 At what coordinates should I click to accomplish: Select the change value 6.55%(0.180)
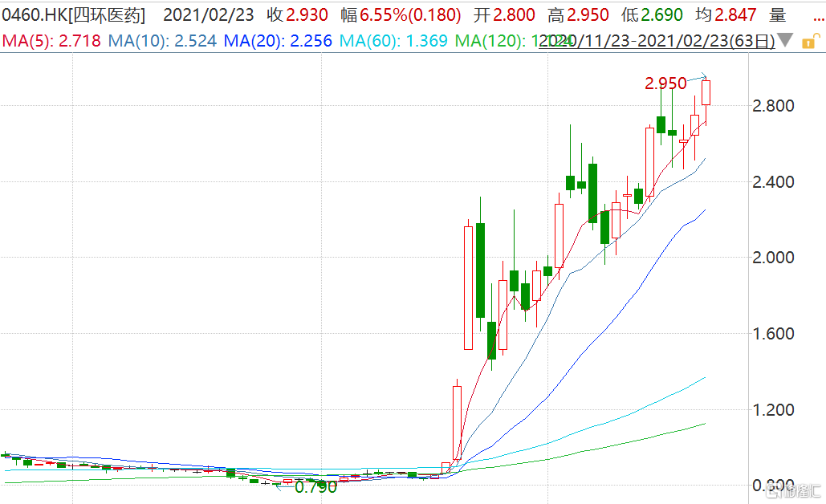point(401,14)
